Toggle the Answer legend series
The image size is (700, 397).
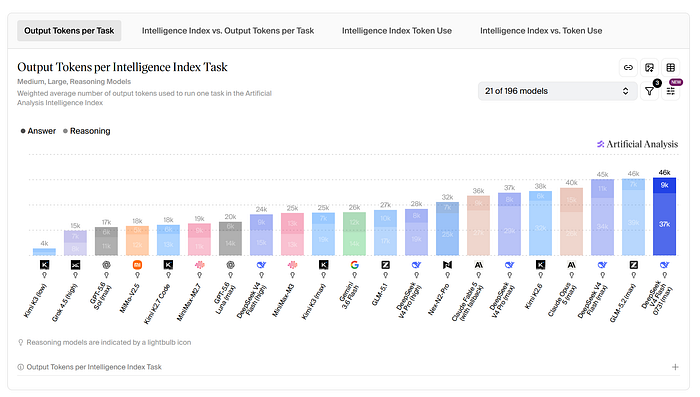click(38, 131)
